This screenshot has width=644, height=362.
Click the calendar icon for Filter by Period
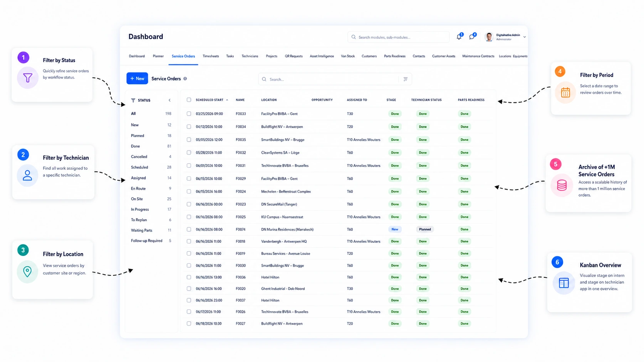coord(565,92)
